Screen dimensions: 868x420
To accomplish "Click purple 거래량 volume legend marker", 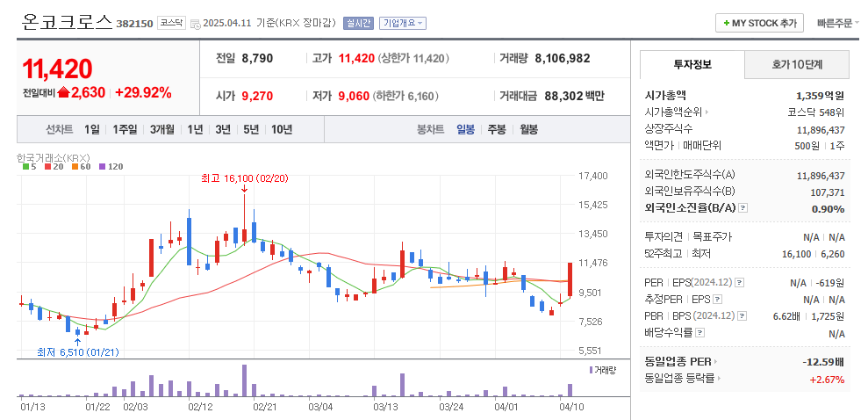I will (x=592, y=370).
